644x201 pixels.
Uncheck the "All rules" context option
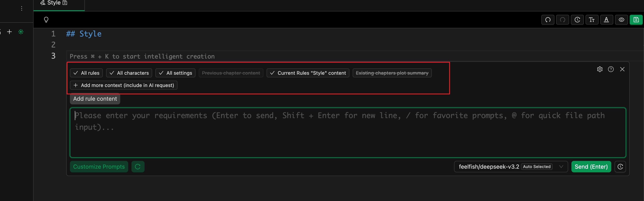tap(86, 73)
